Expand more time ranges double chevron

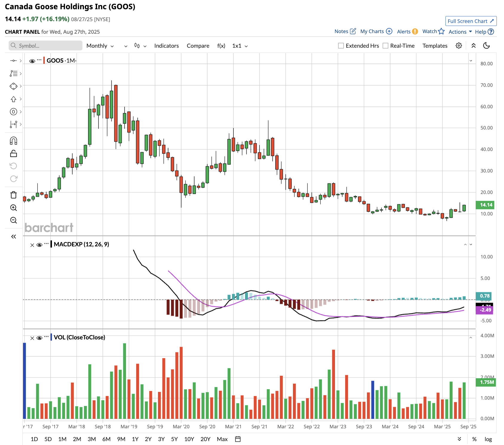click(460, 439)
